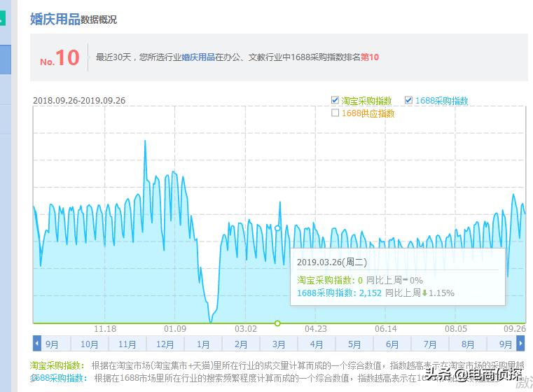Select 1月 on the month timeline
The width and height of the screenshot is (533, 392).
203,344
